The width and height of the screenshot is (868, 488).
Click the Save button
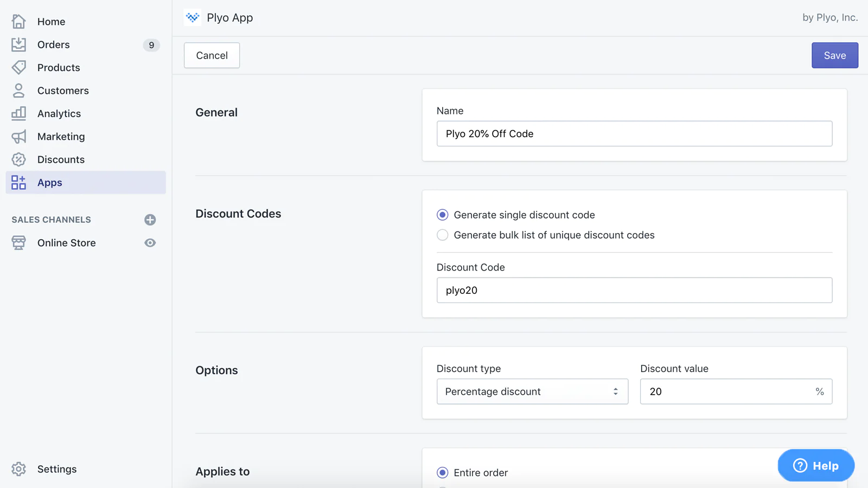(x=835, y=55)
